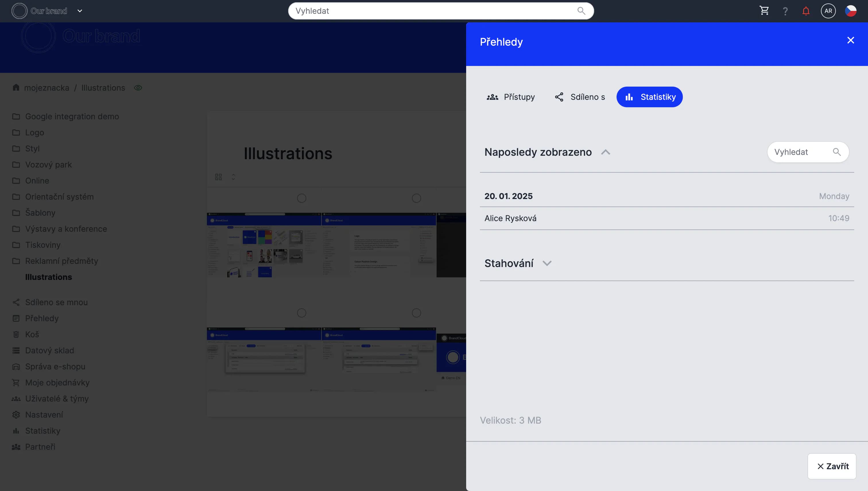Image resolution: width=868 pixels, height=491 pixels.
Task: Select the first thumbnail's circle checkbox
Action: 301,198
